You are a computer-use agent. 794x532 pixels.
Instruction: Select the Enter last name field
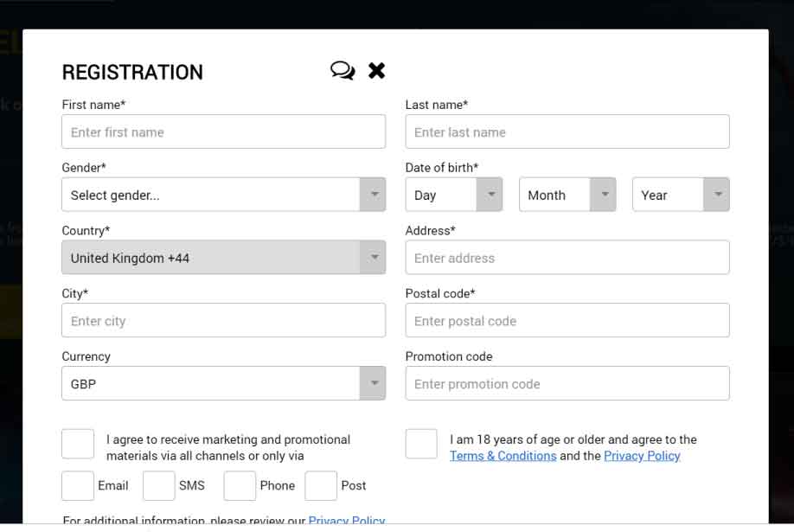click(567, 131)
